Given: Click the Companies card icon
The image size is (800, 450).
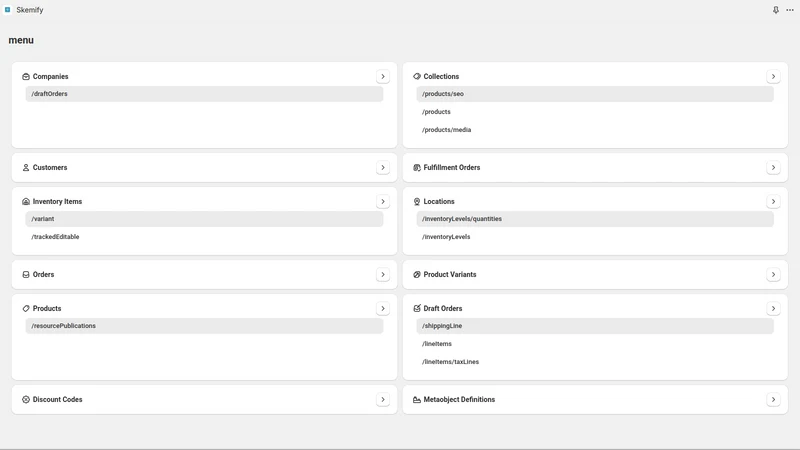Looking at the screenshot, I should [x=26, y=77].
